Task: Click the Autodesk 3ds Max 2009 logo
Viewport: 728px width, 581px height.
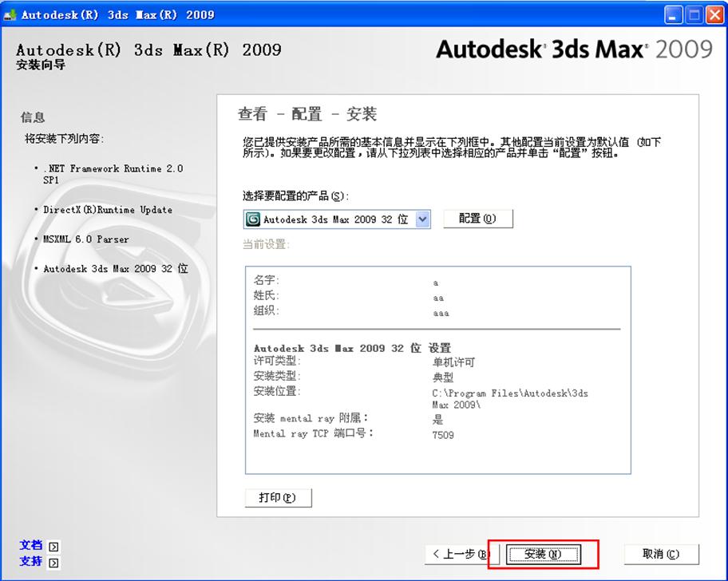Action: coord(574,49)
